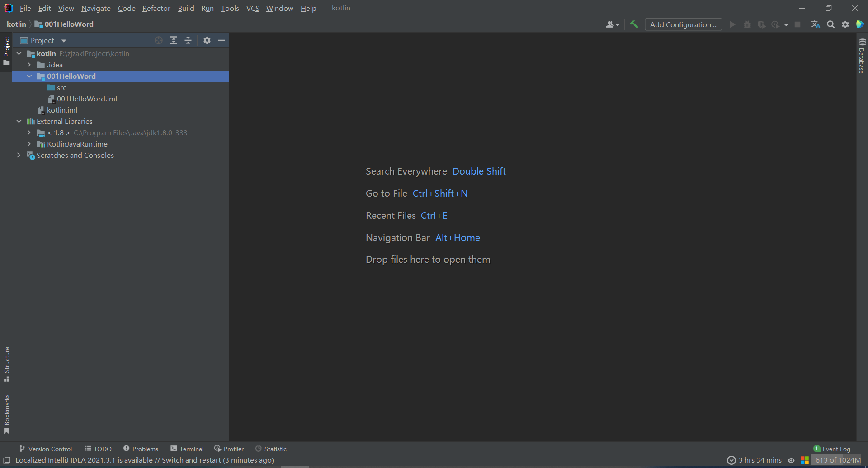Click the IntelliJ IDEA logo icon

pos(8,8)
